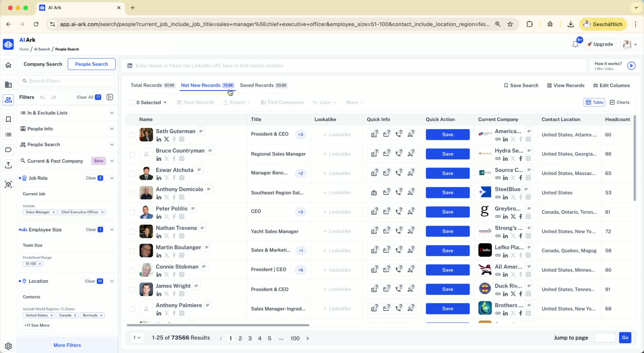This screenshot has width=644, height=353.
Task: Save the Anthony Domicolo record
Action: coord(447,193)
